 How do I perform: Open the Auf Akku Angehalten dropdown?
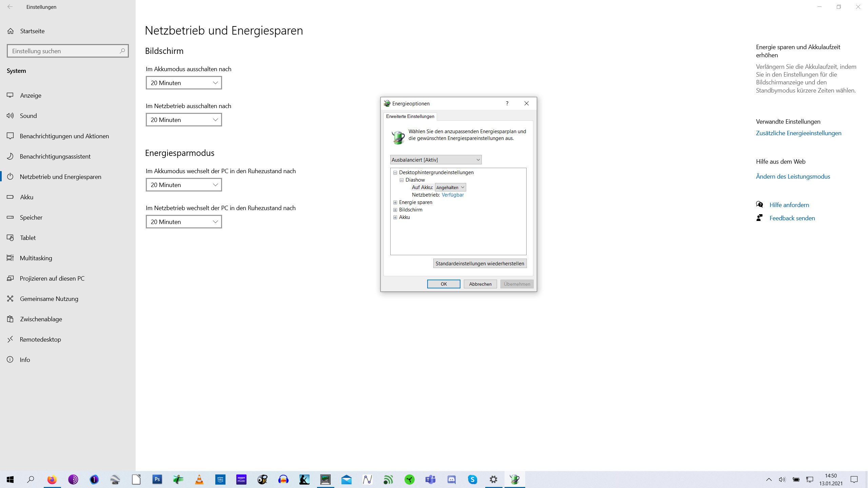(x=450, y=187)
